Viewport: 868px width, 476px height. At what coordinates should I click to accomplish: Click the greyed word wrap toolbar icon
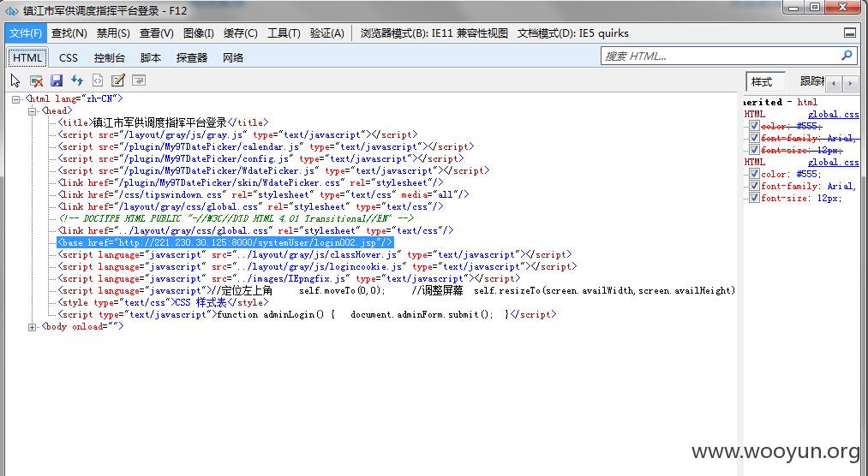[x=139, y=80]
